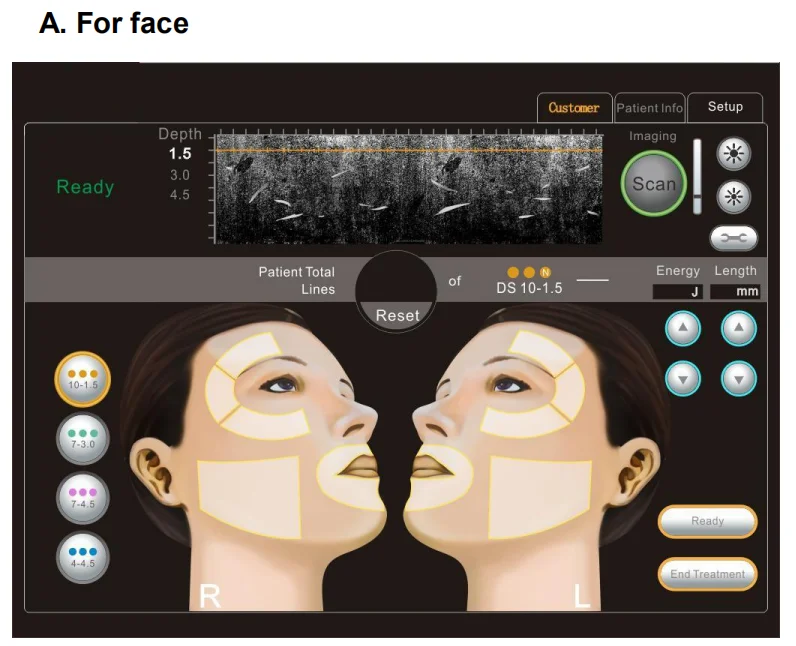Click the Length mm value field
796x646 pixels.
(x=735, y=292)
